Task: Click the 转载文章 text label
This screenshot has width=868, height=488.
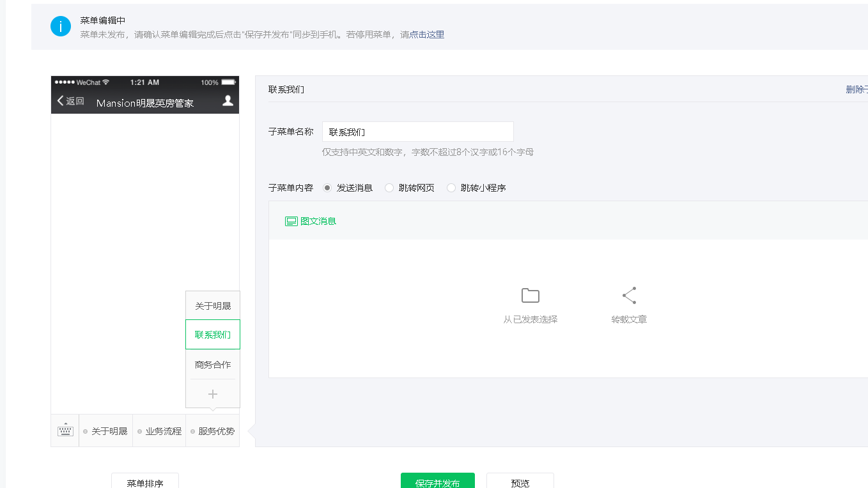Action: click(x=629, y=319)
